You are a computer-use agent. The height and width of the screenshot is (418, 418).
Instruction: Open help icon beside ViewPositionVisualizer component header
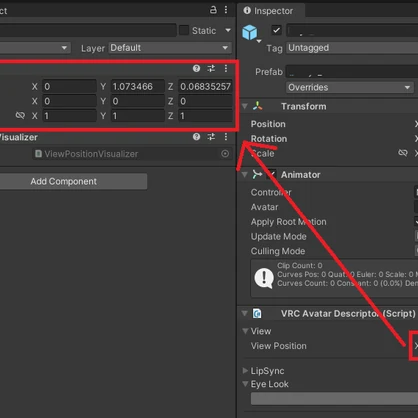tap(197, 137)
